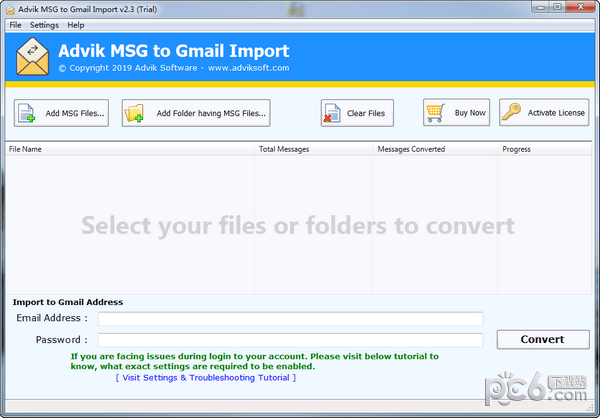Click the Add MSG Files document icon
The image size is (600, 418).
[27, 113]
